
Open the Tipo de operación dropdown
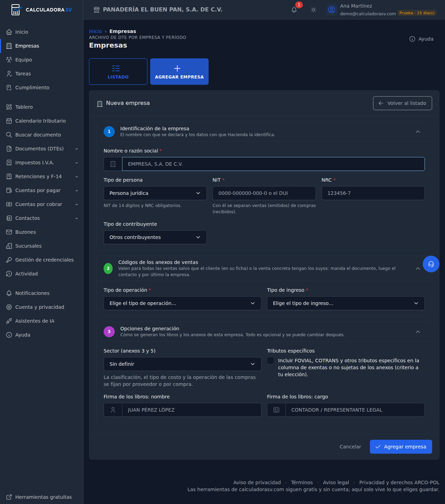[x=183, y=303]
